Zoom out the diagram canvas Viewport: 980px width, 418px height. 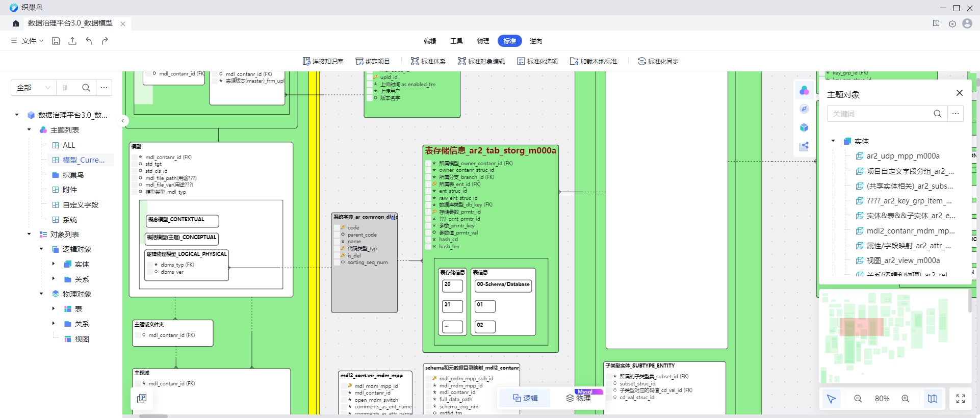pos(858,399)
